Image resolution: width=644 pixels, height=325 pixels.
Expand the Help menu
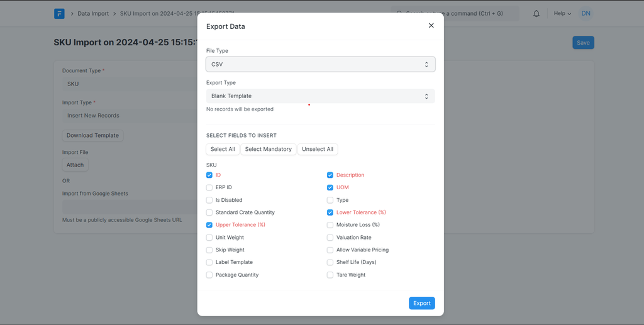(x=562, y=14)
